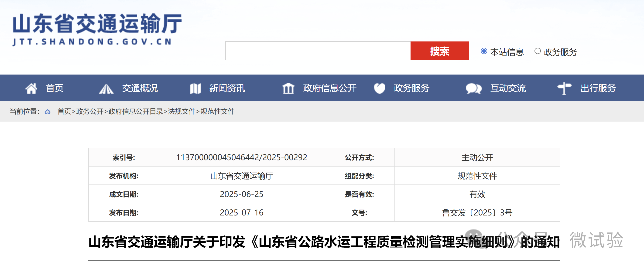
Task: Click the 规范性文件 breadcrumb link
Action: coord(217,112)
